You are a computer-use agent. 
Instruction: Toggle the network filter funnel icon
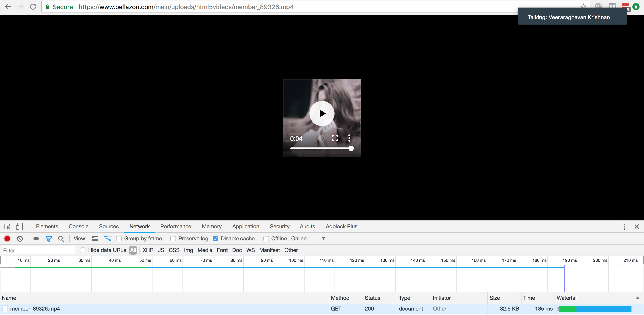pyautogui.click(x=49, y=239)
